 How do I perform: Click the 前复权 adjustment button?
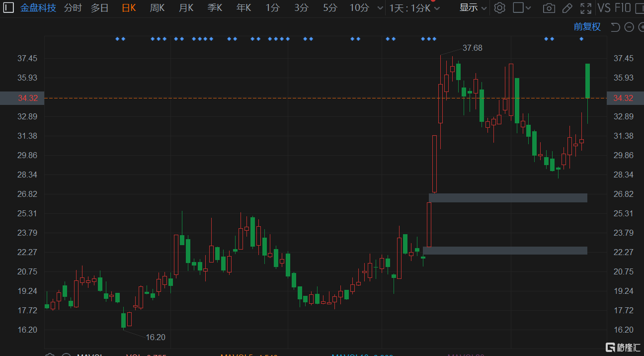click(x=587, y=27)
